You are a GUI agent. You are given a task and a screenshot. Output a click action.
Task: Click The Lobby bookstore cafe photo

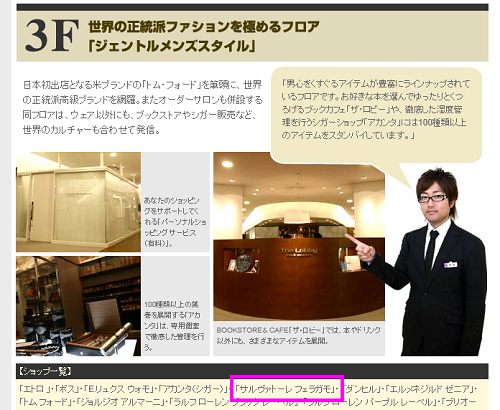tap(299, 236)
